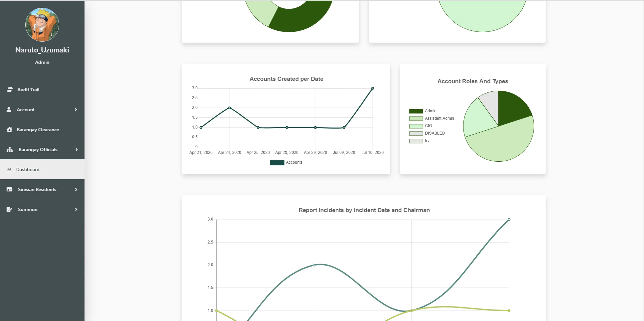Image resolution: width=644 pixels, height=321 pixels.
Task: Toggle the Assistant Admin legend swatch
Action: coord(416,119)
